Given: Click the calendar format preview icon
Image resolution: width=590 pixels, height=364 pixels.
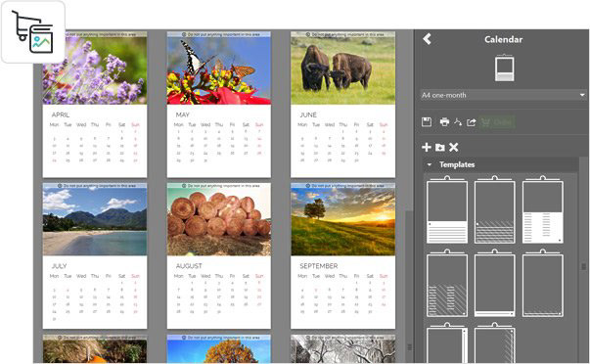Looking at the screenshot, I should (504, 68).
